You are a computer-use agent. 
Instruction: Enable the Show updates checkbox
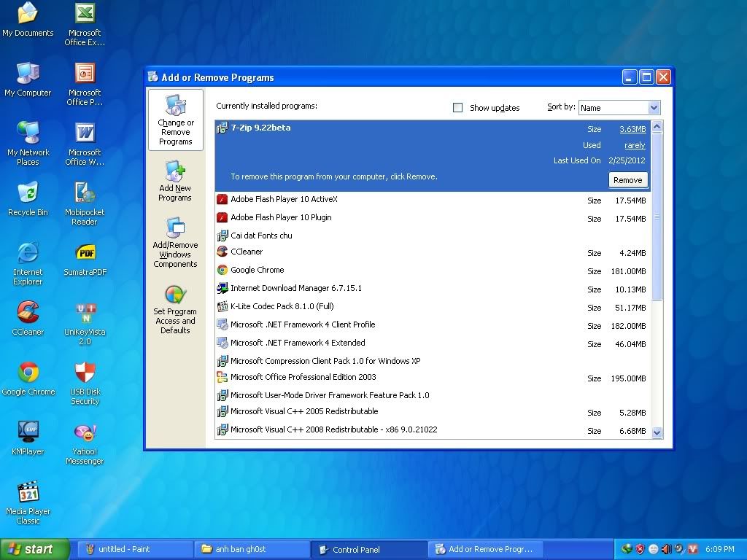[x=457, y=108]
